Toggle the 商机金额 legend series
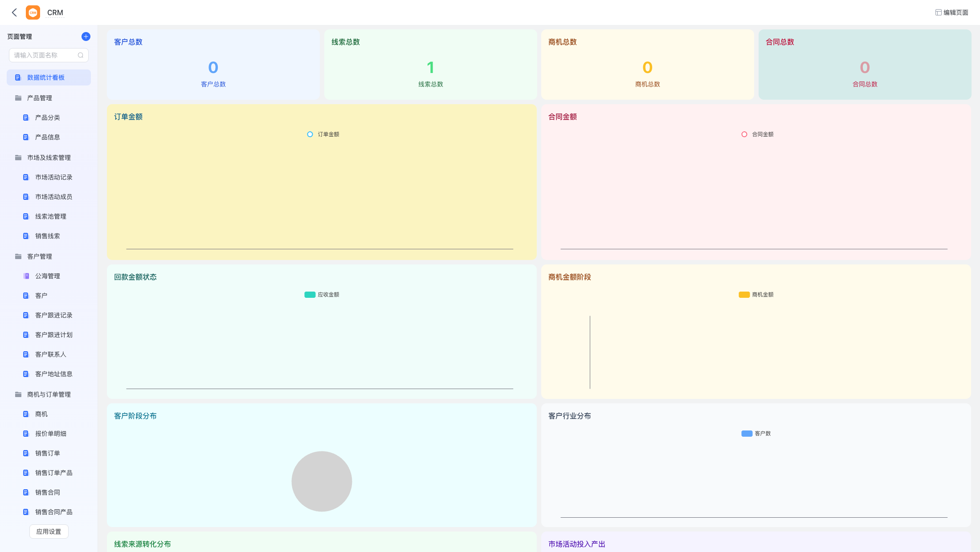 tap(756, 295)
